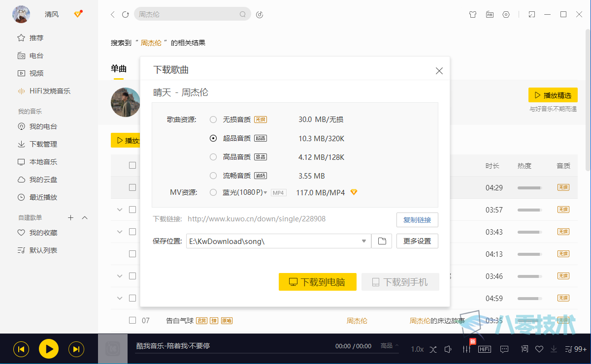The height and width of the screenshot is (364, 591).
Task: Click the HiFi icon in the player bar
Action: (485, 349)
